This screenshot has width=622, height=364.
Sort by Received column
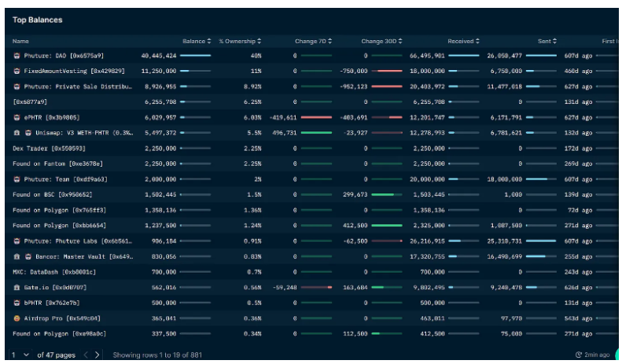coord(464,41)
